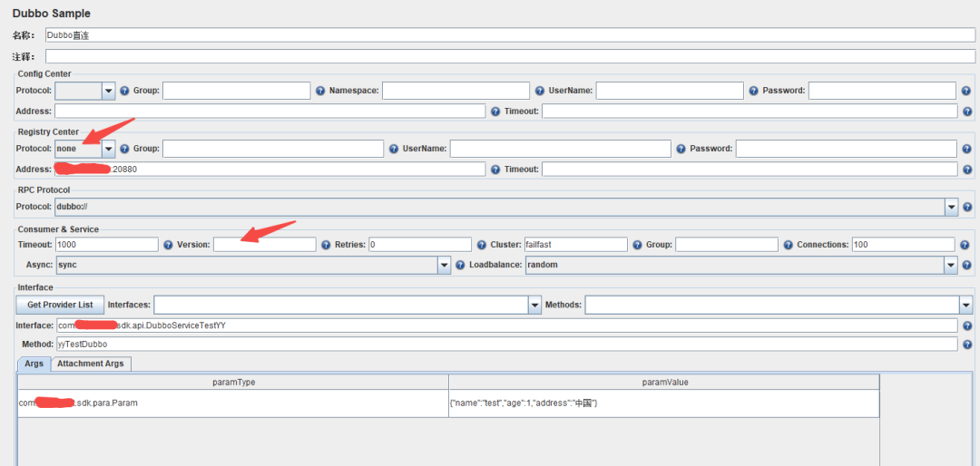Click help icon after Version field
Image resolution: width=980 pixels, height=466 pixels.
327,245
